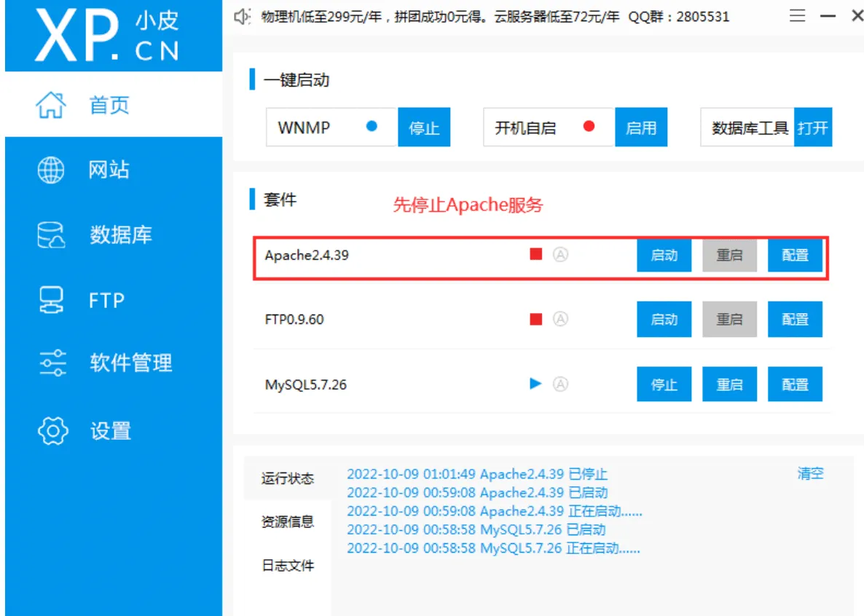Viewport: 864px width, 616px height.
Task: Start Apache2.4.39 with 启动
Action: [x=664, y=255]
